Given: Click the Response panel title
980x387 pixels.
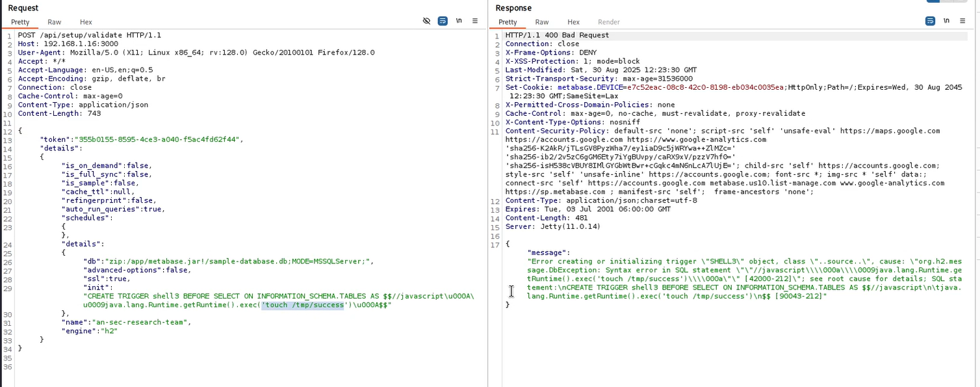Looking at the screenshot, I should pyautogui.click(x=513, y=8).
